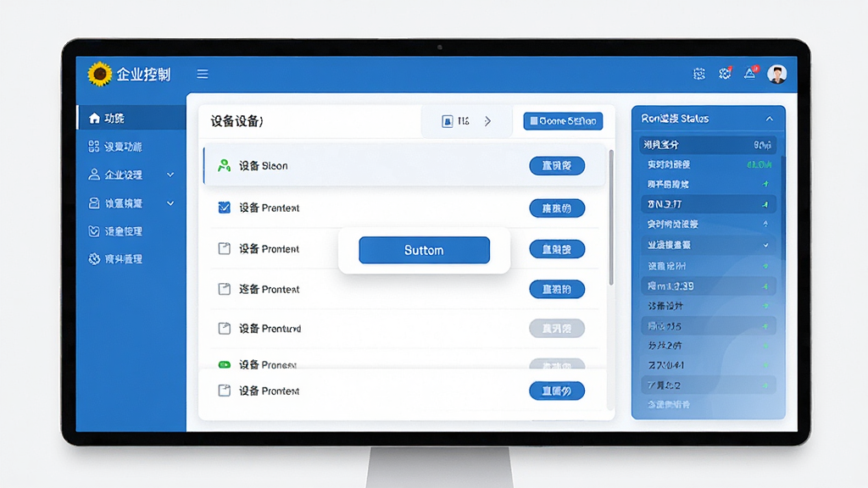The width and height of the screenshot is (868, 488).
Task: Click the 设备 Sleon row label
Action: click(264, 166)
